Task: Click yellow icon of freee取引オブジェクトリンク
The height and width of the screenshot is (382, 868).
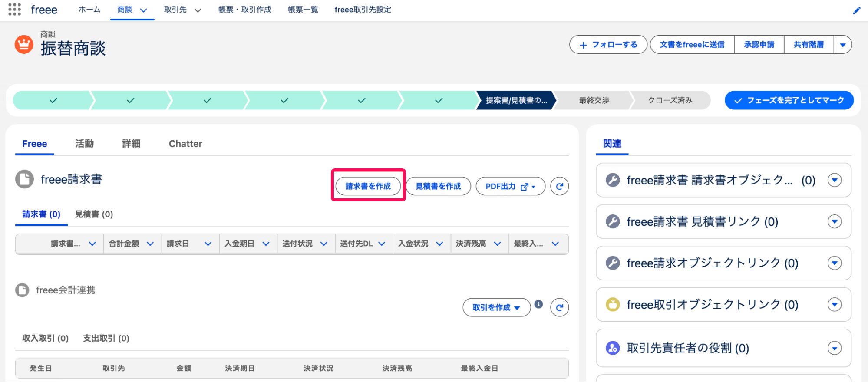Action: 613,304
